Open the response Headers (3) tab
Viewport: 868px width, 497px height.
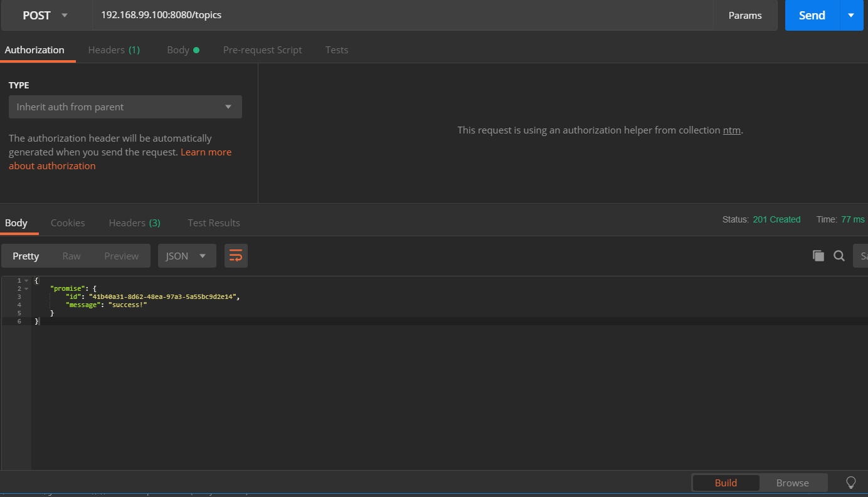[x=135, y=223]
